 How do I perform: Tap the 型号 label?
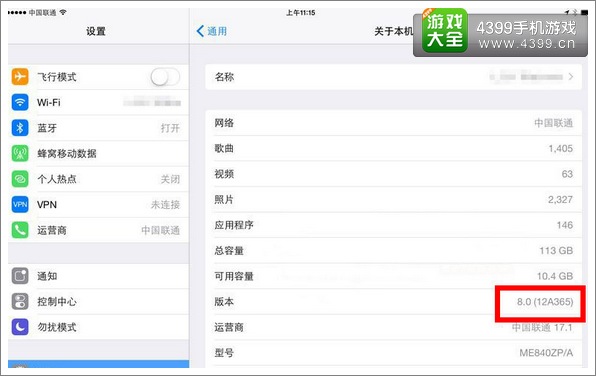pyautogui.click(x=224, y=353)
